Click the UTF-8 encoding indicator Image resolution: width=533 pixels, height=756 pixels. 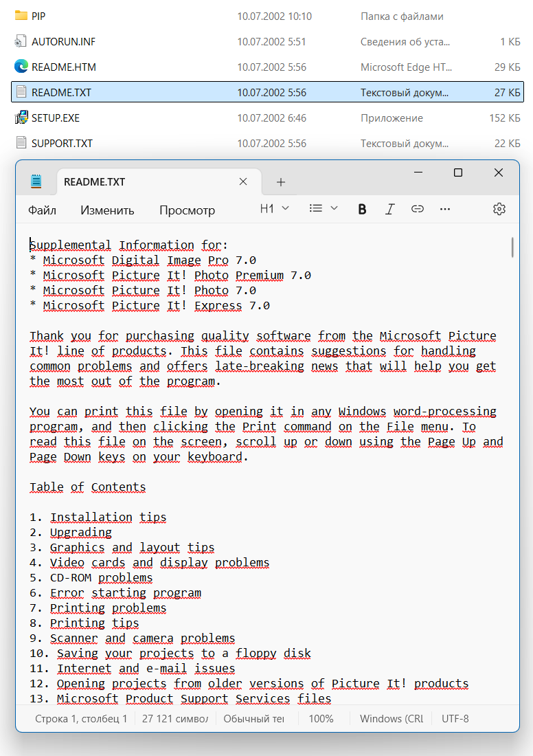455,718
